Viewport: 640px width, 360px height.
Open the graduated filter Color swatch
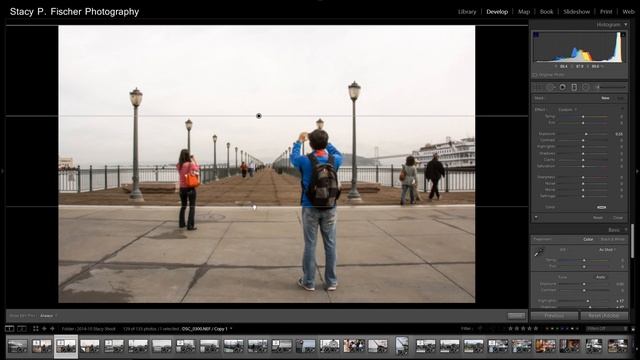pos(601,207)
